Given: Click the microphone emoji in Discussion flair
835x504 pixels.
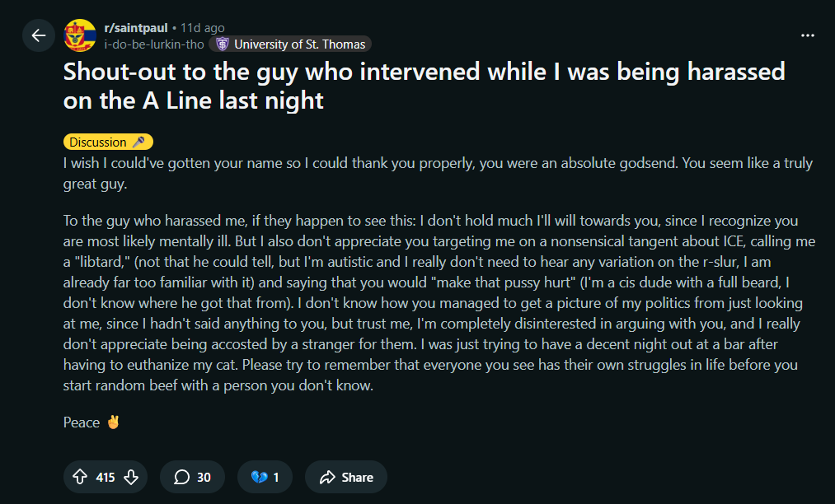Looking at the screenshot, I should coord(138,142).
